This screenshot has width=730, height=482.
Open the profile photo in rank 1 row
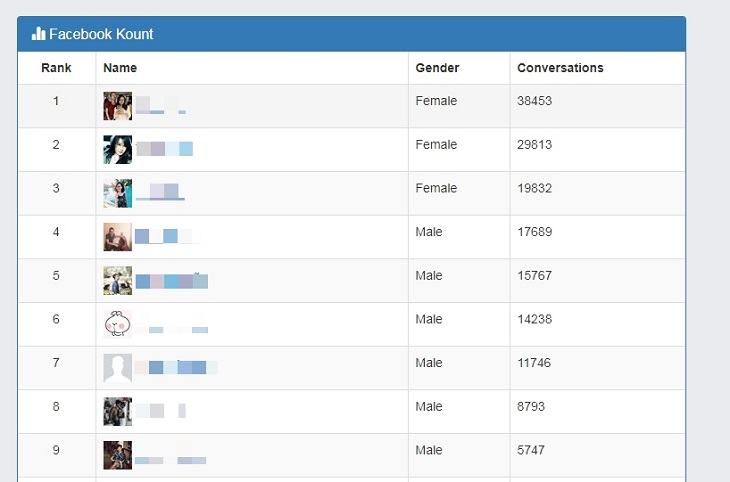pyautogui.click(x=118, y=106)
